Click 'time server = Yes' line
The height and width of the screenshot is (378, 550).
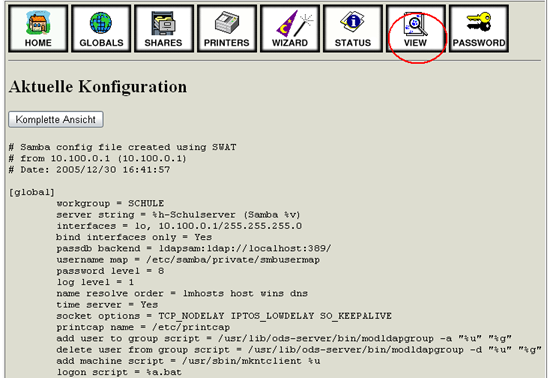pyautogui.click(x=107, y=305)
